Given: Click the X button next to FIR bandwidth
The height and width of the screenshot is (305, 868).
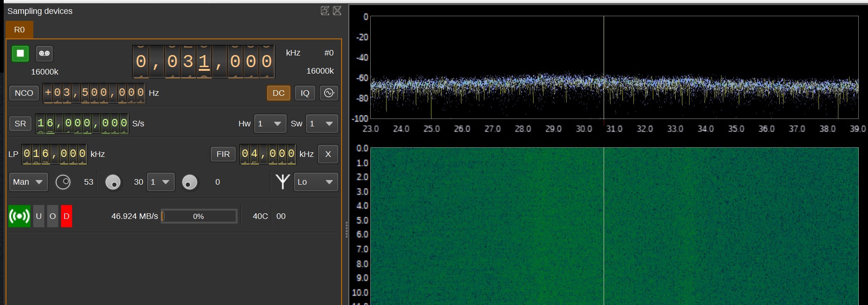Looking at the screenshot, I should [x=328, y=154].
